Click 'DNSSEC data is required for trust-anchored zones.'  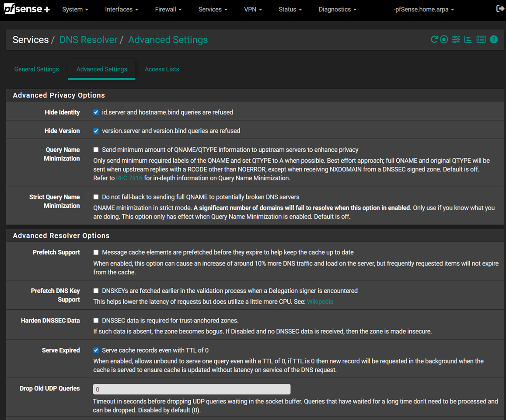click(x=170, y=321)
